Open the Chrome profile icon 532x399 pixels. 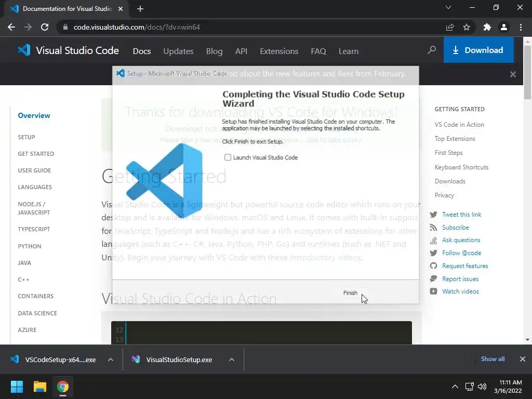(x=504, y=27)
